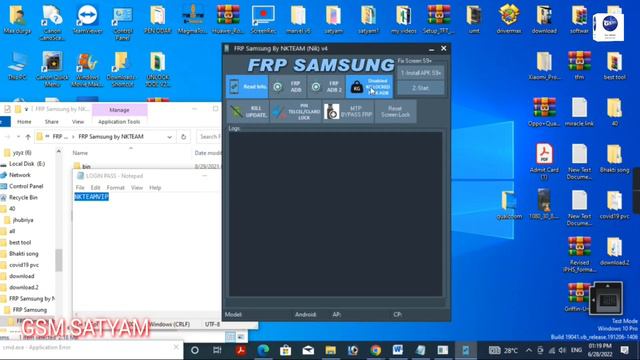Go up one folder level in Explorer
The height and width of the screenshot is (360, 640).
click(x=28, y=137)
